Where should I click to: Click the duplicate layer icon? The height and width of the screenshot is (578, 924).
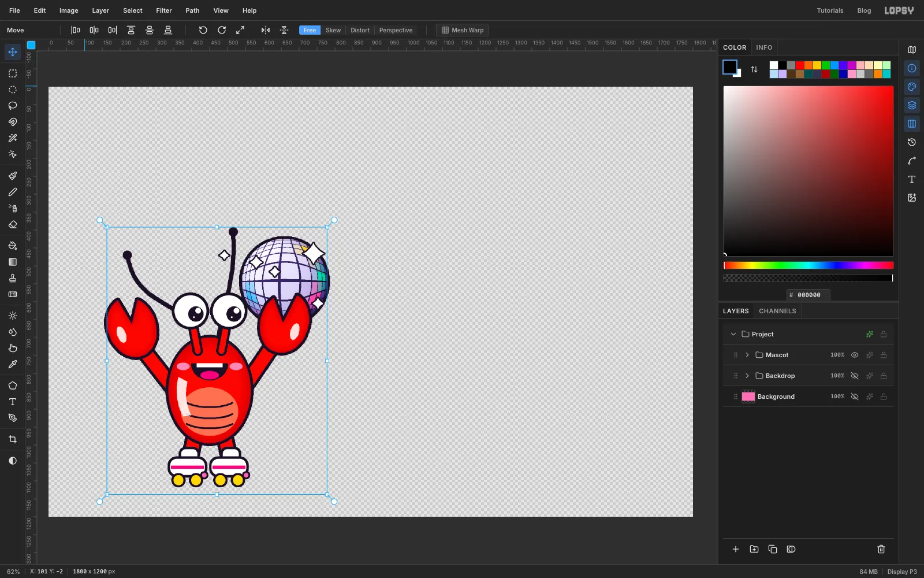[773, 549]
